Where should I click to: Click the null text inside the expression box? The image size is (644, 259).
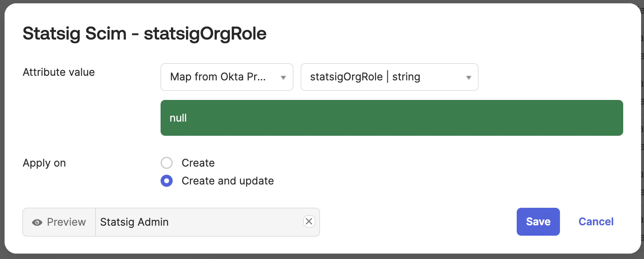tap(178, 118)
